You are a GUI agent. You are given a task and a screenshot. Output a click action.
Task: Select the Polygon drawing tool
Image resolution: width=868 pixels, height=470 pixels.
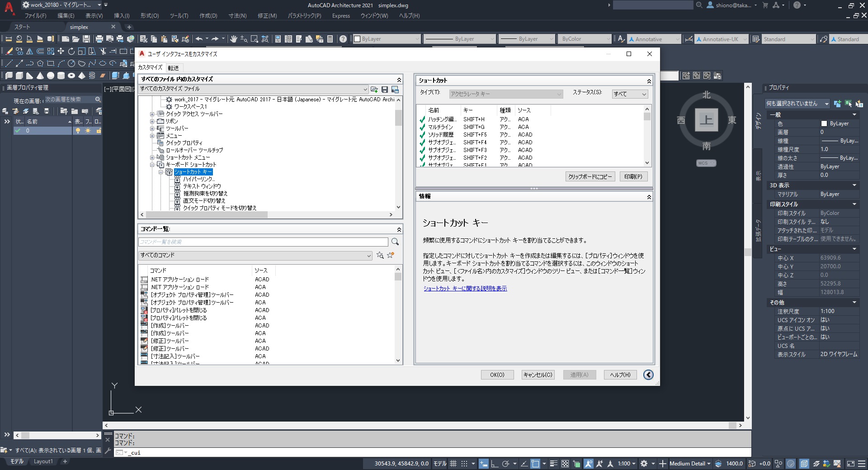(40, 63)
